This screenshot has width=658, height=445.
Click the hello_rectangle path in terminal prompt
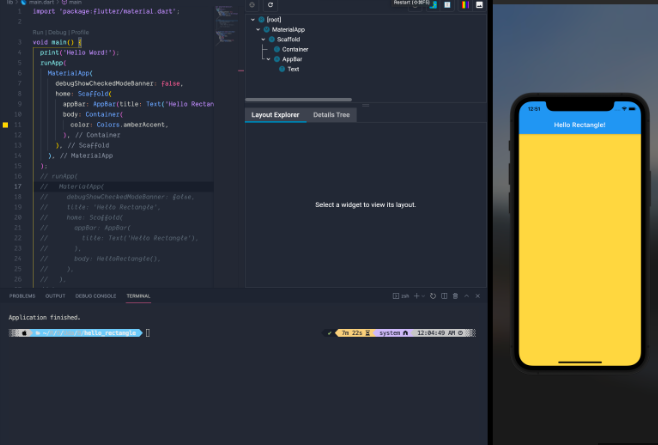(110, 333)
